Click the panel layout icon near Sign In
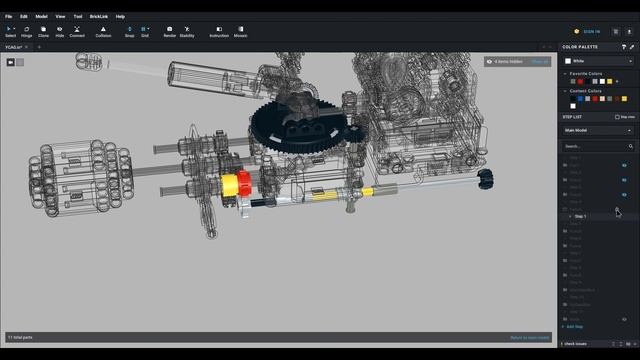 coord(616,31)
